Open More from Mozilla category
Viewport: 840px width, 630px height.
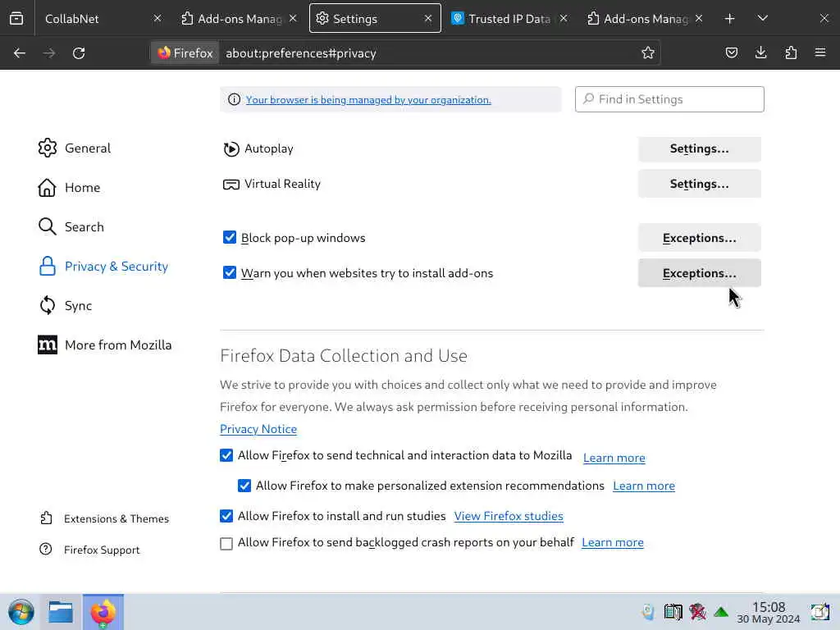click(x=105, y=345)
